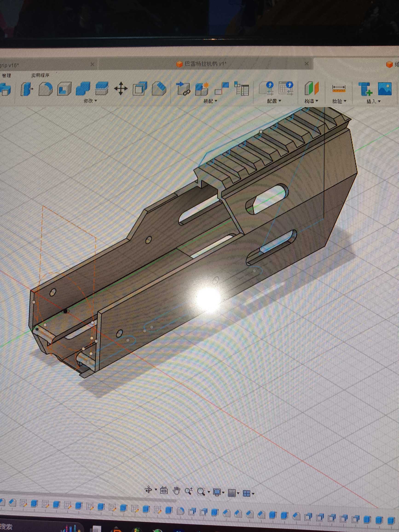Screen dimensions: 399x532
Task: Expand the 插入 (Insert) dropdown
Action: pos(373,101)
